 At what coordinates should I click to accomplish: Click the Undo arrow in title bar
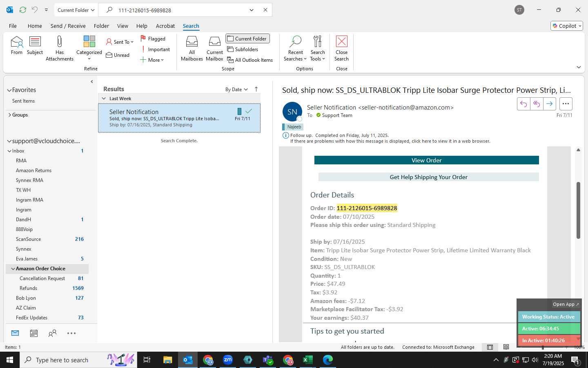click(x=35, y=10)
